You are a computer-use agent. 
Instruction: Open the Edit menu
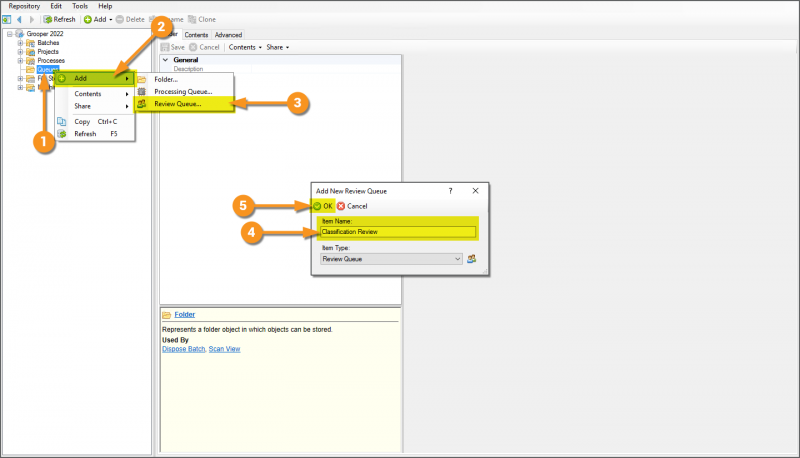[56, 6]
